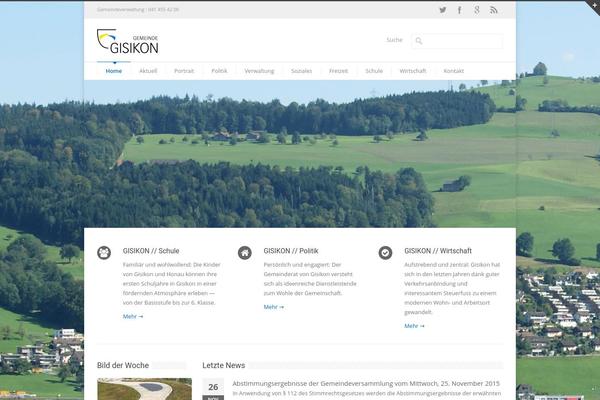
Task: Open the Bild der Woche thumbnail
Action: [x=144, y=389]
